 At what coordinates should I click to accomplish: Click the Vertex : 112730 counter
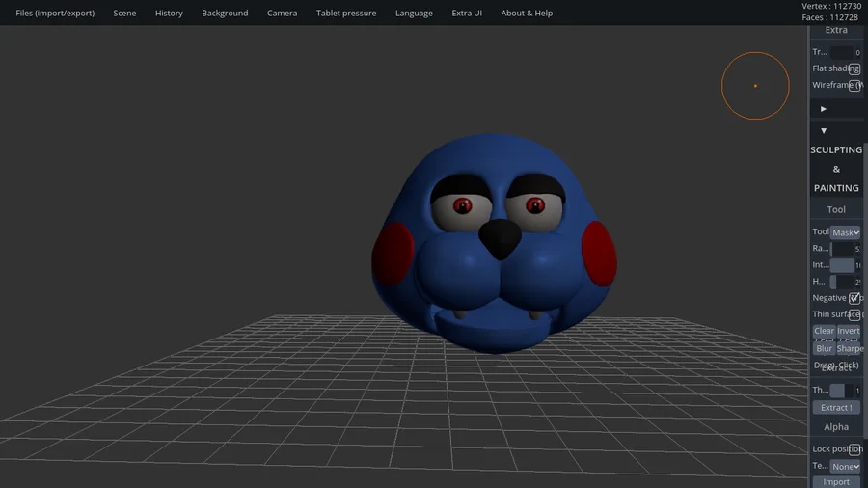[x=831, y=6]
